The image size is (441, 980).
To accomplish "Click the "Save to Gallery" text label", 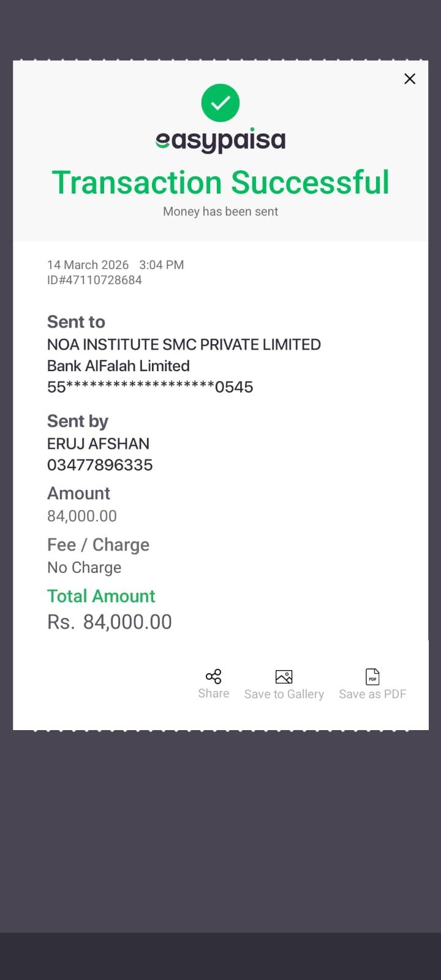I will coord(284,694).
